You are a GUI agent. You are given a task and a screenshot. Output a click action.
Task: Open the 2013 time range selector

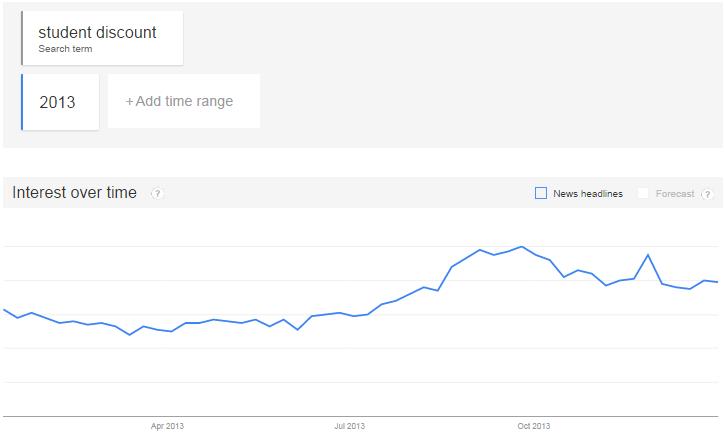[60, 102]
